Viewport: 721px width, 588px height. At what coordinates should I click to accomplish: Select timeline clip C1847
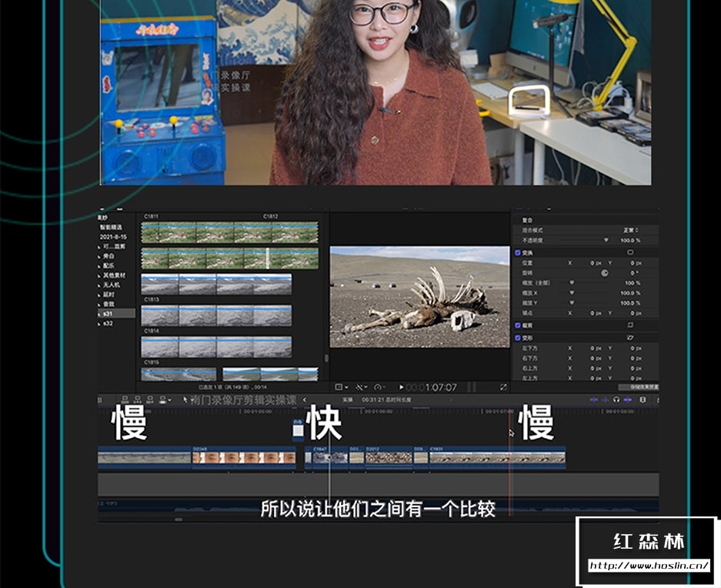pyautogui.click(x=330, y=456)
